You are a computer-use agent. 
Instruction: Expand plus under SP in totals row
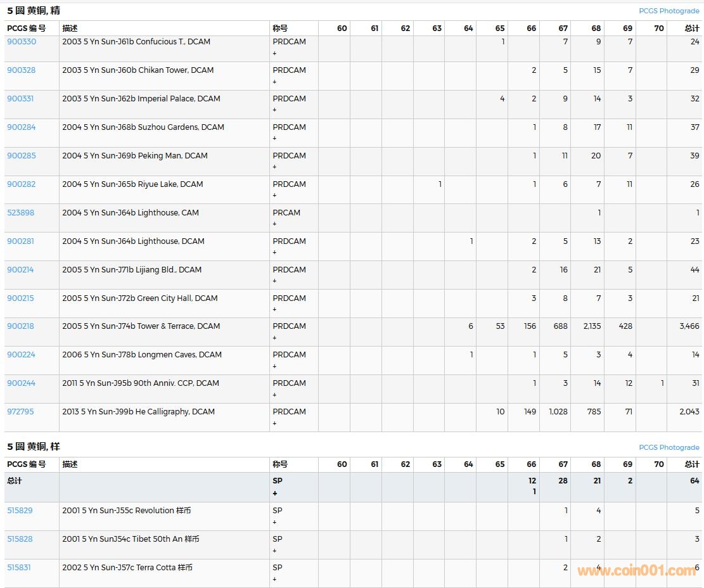pos(275,493)
